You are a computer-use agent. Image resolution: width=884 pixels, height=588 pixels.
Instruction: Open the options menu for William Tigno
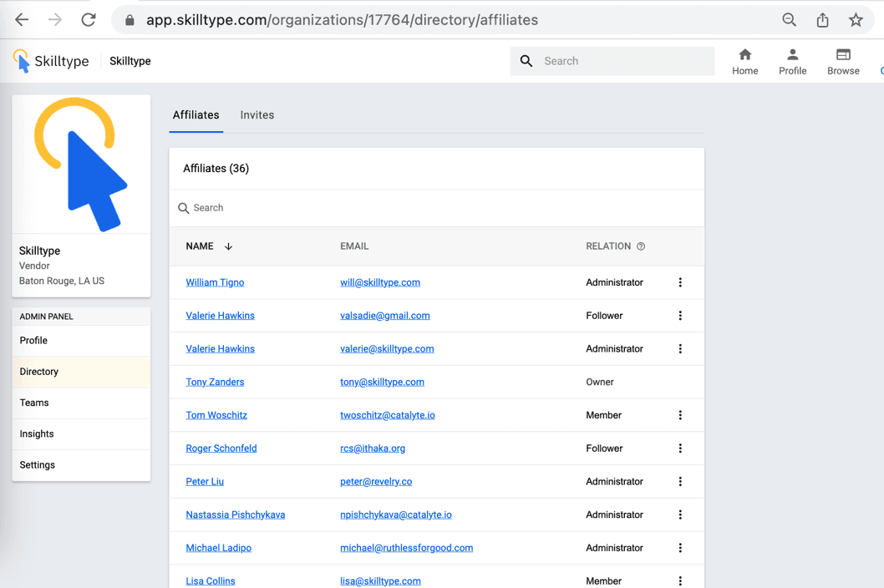point(680,282)
